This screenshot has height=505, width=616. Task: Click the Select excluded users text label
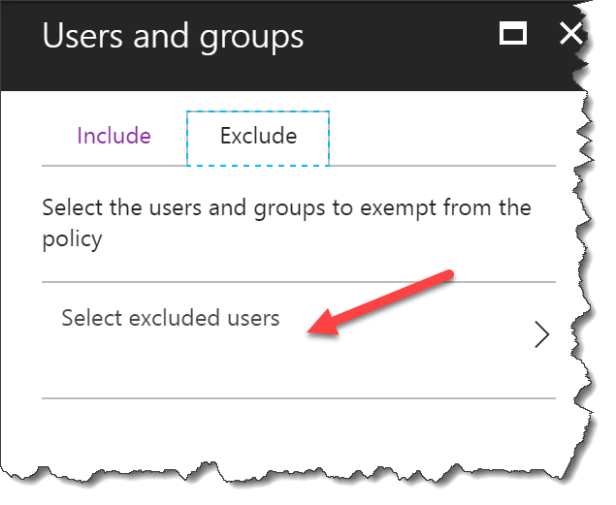(170, 318)
